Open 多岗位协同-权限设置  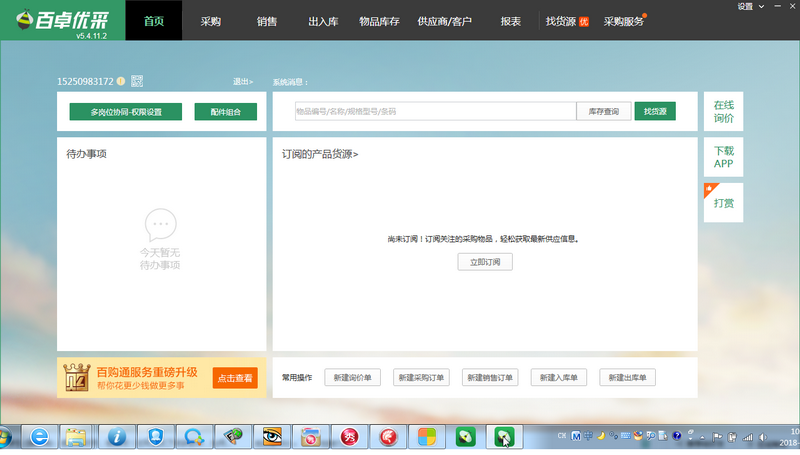point(126,112)
